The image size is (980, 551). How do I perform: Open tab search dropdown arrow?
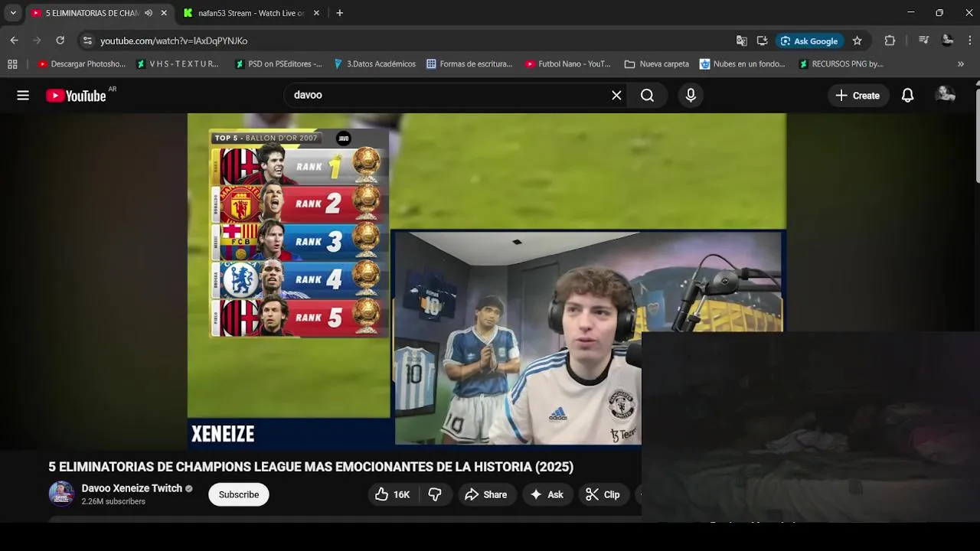[13, 13]
